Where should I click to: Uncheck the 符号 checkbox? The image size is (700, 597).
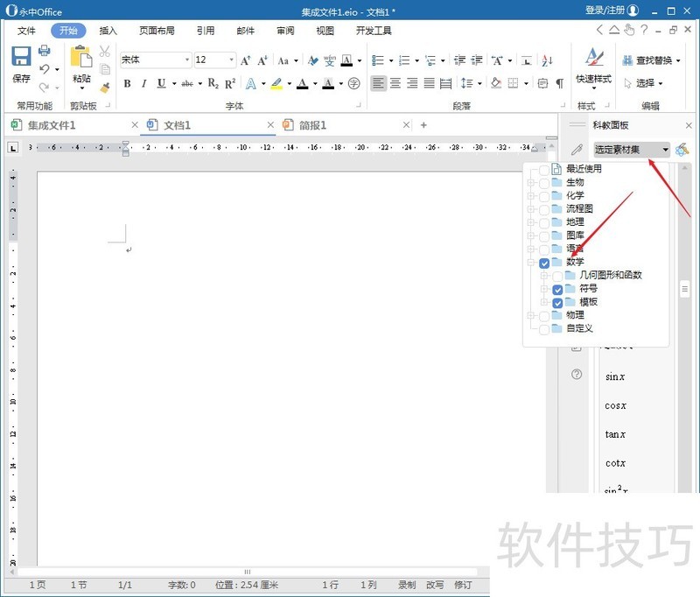tap(557, 290)
